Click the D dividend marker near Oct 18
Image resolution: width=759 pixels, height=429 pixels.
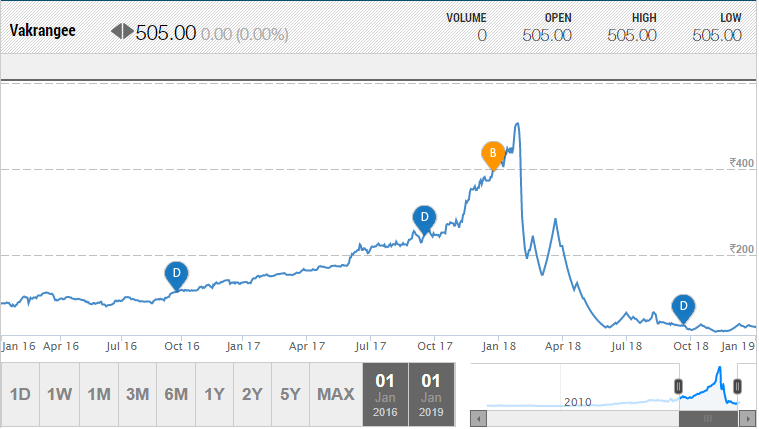coord(683,307)
